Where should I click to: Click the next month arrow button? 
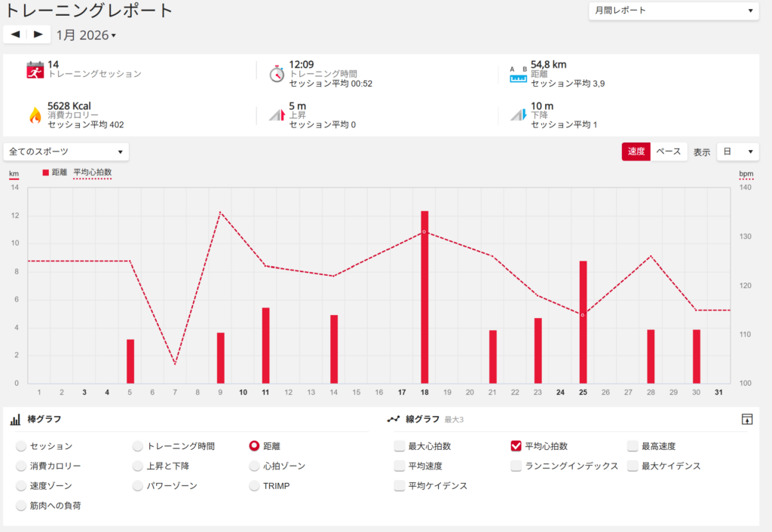(x=38, y=35)
